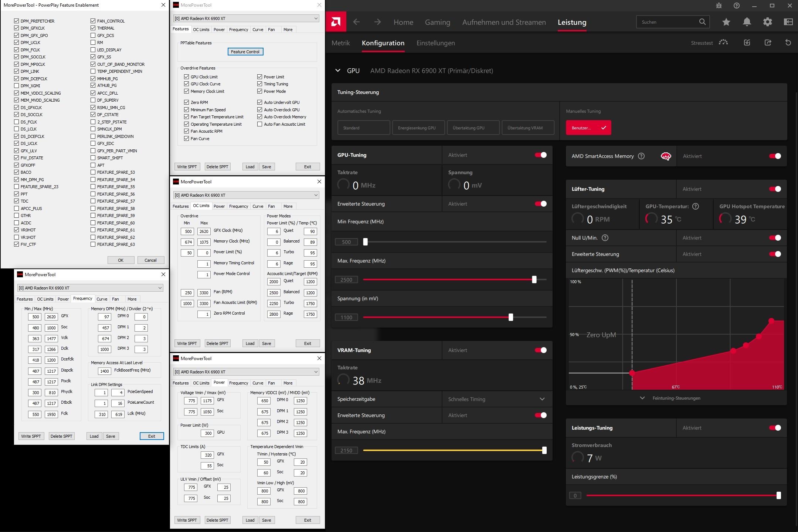Click VRAM Max. Frequenz slider handle
The width and height of the screenshot is (798, 532).
coord(544,450)
